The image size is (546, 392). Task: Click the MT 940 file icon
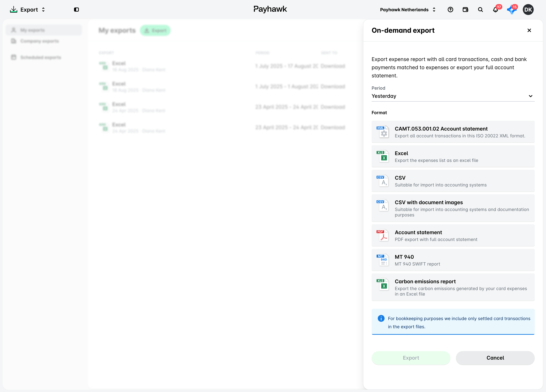[x=383, y=260]
